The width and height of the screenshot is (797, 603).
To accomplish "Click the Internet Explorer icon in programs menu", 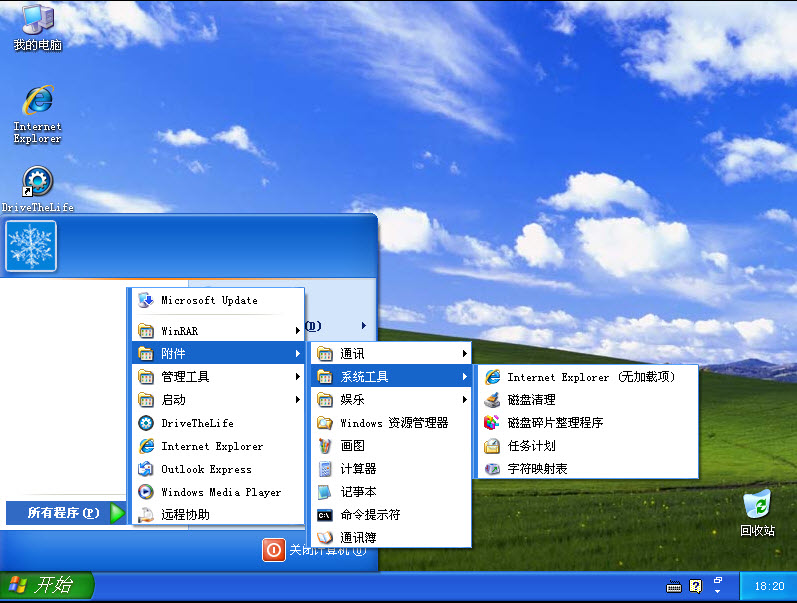I will point(146,446).
